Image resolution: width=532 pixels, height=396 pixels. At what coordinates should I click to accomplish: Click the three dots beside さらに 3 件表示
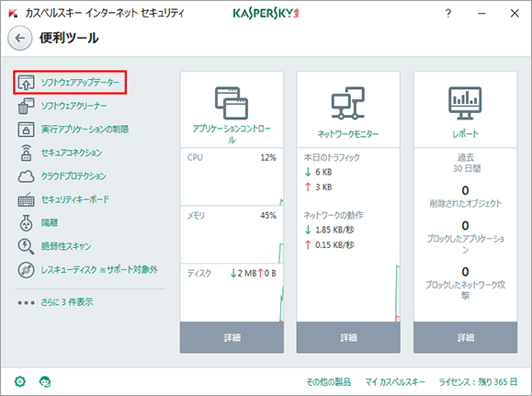(x=26, y=302)
